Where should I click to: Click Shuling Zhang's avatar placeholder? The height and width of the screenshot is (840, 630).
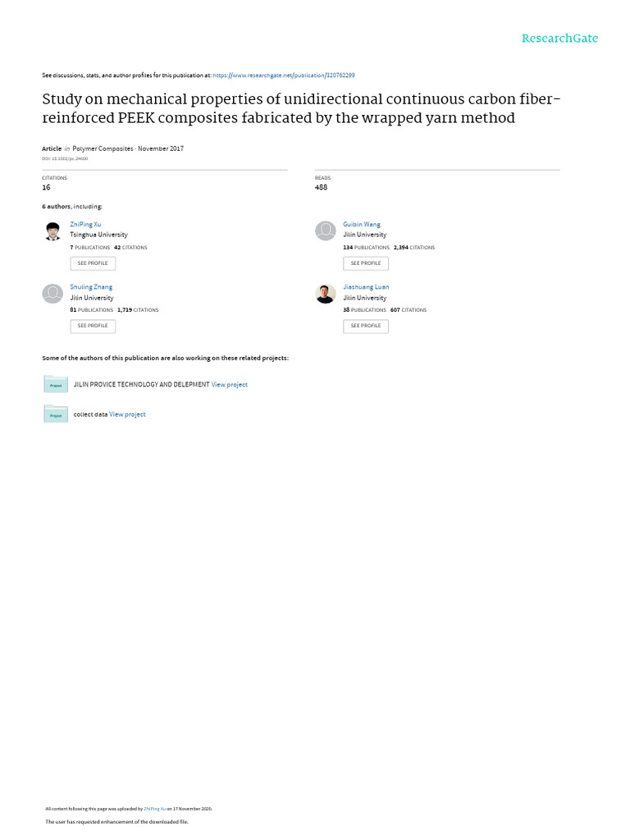52,294
